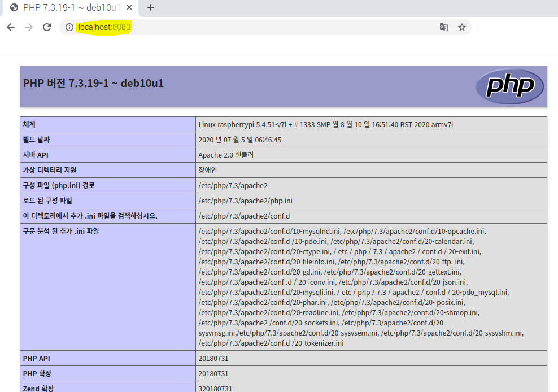The image size is (558, 392).
Task: Click the 가상 디렉터리 지원 label
Action: (x=50, y=170)
